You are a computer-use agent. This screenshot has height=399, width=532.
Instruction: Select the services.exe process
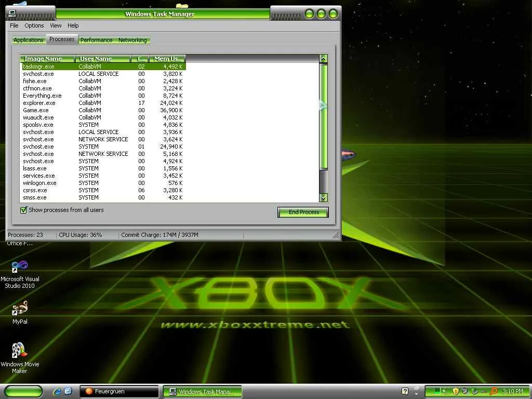tap(103, 176)
